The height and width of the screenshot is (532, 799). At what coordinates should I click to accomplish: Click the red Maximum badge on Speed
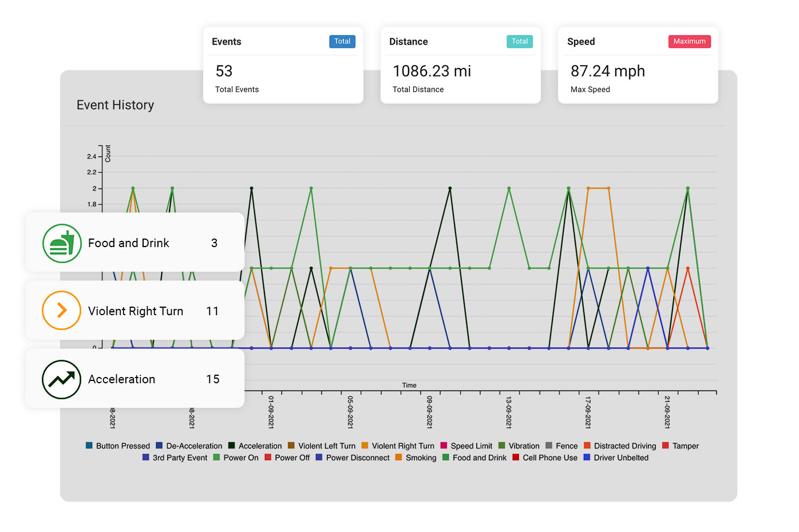tap(689, 41)
